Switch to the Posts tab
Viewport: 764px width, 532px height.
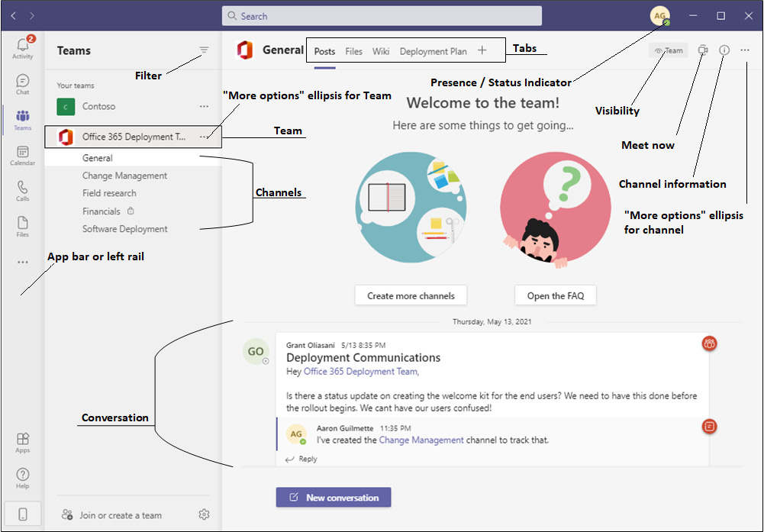tap(324, 51)
